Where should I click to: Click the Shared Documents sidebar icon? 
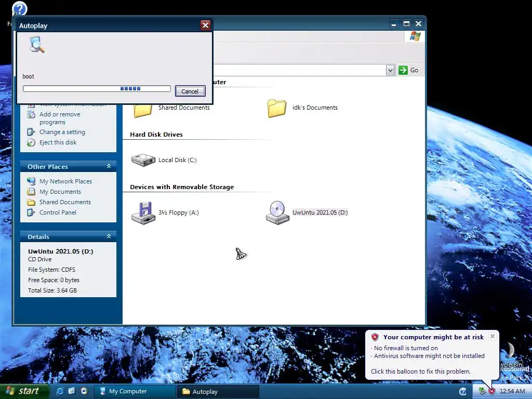tap(31, 202)
